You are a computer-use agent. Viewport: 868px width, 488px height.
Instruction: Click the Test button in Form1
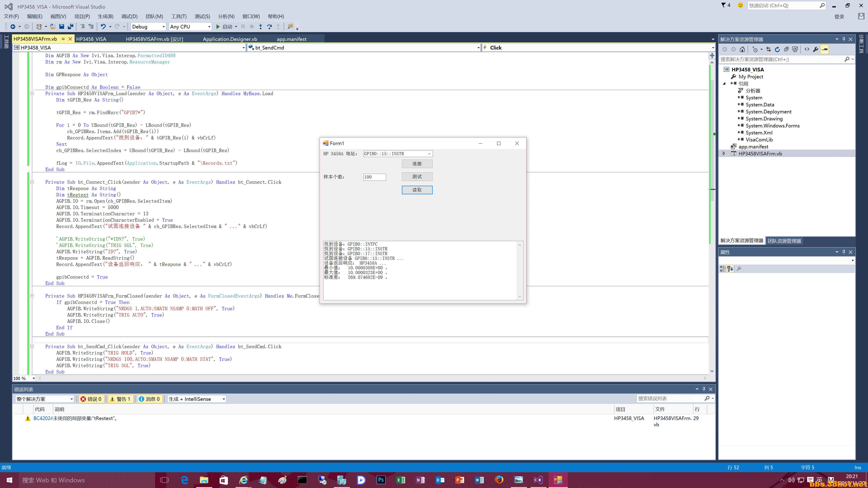point(417,176)
